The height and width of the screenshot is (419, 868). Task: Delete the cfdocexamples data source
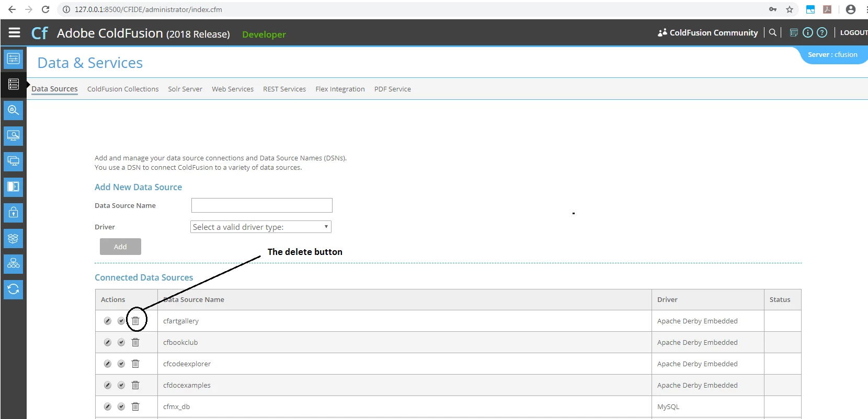[135, 385]
